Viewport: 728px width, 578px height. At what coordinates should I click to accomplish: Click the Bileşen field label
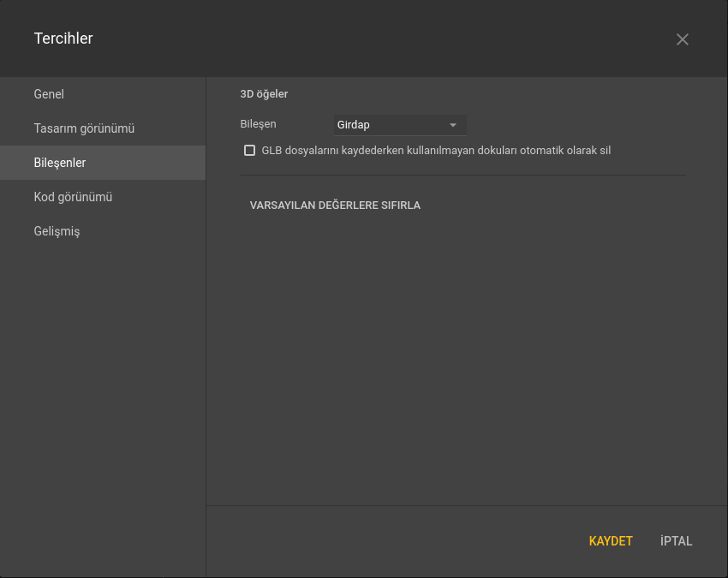pyautogui.click(x=258, y=124)
